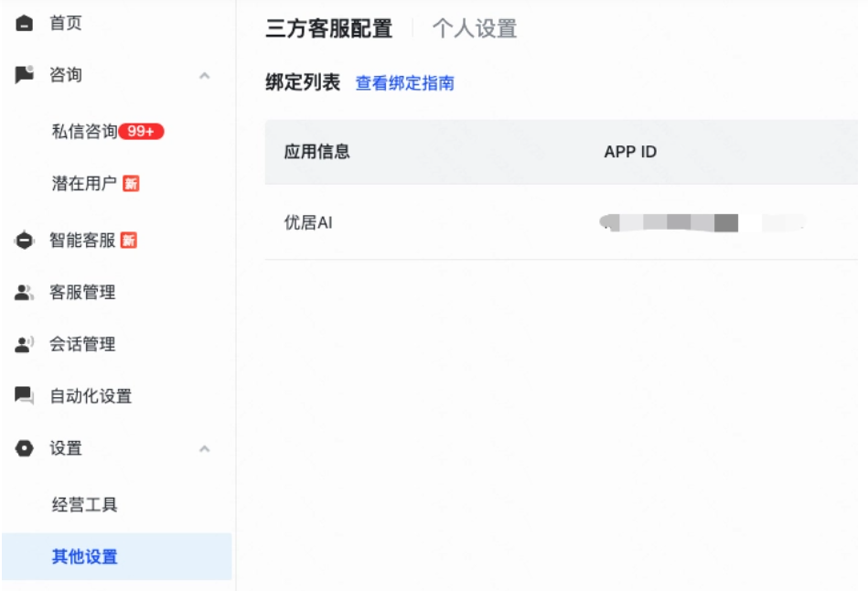Click the robot icon for 智能客服
Screen dimensions: 868x591
point(26,241)
